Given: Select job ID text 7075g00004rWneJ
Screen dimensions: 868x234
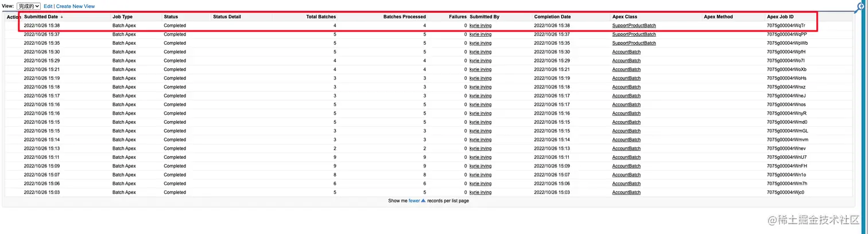Looking at the screenshot, I should point(786,96).
